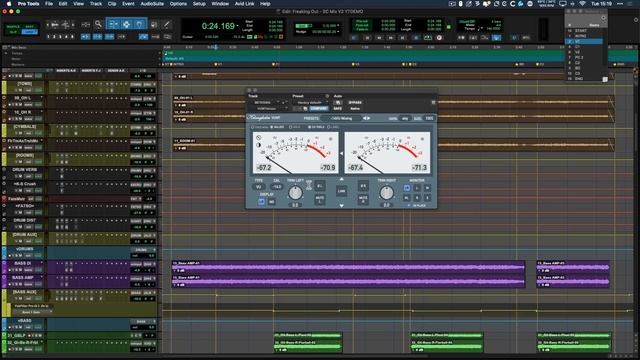Screen dimensions: 640x360
Task: Click the automation enable icon under Auto
Action: point(338,102)
